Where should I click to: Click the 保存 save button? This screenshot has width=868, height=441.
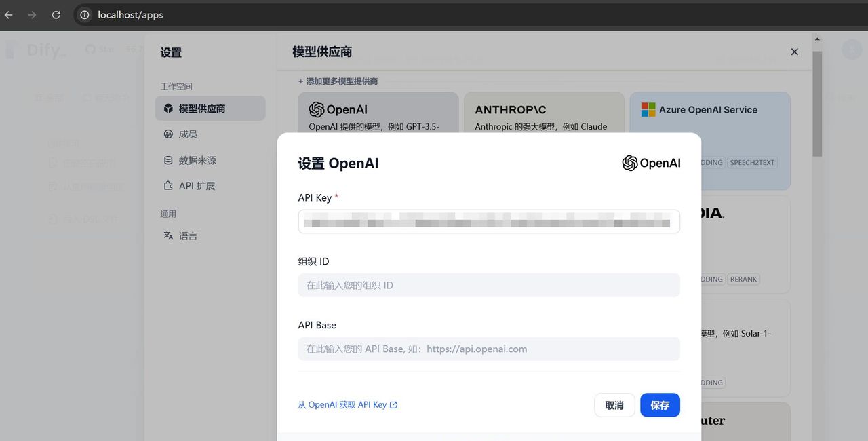[x=660, y=404]
